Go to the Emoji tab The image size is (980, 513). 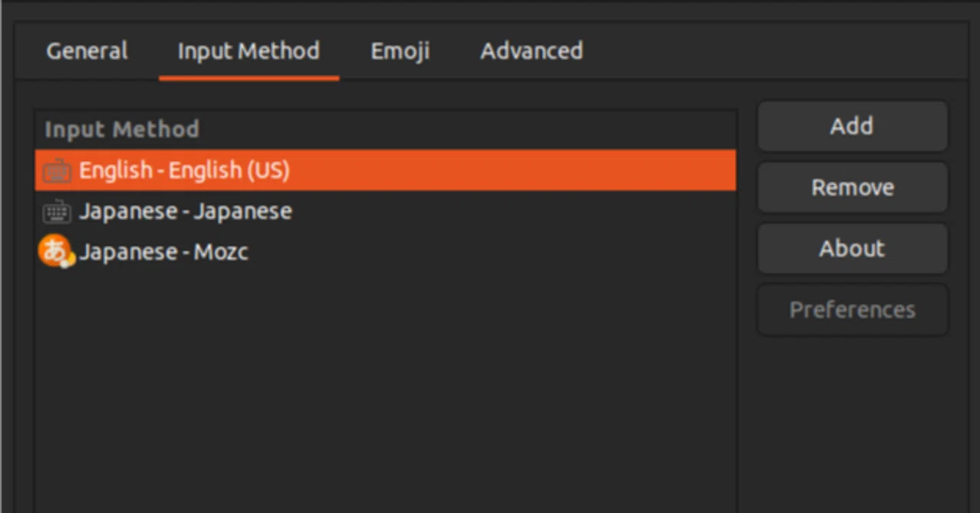[x=400, y=51]
